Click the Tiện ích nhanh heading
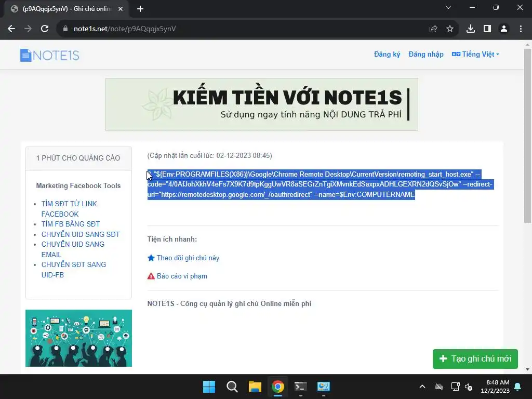Screen dimensions: 532x399 [x=172, y=239]
